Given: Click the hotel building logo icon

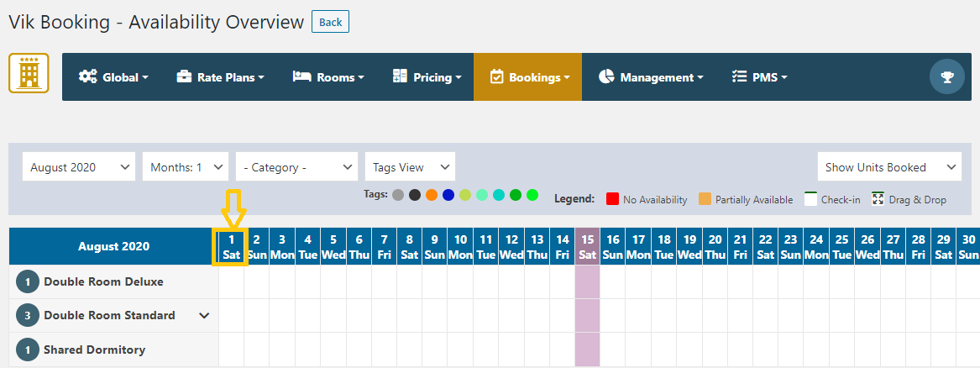Looking at the screenshot, I should tap(29, 73).
